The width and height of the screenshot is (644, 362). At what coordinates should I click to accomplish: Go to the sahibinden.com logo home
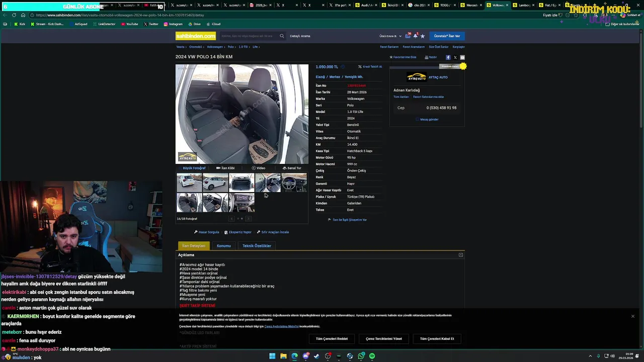click(195, 36)
